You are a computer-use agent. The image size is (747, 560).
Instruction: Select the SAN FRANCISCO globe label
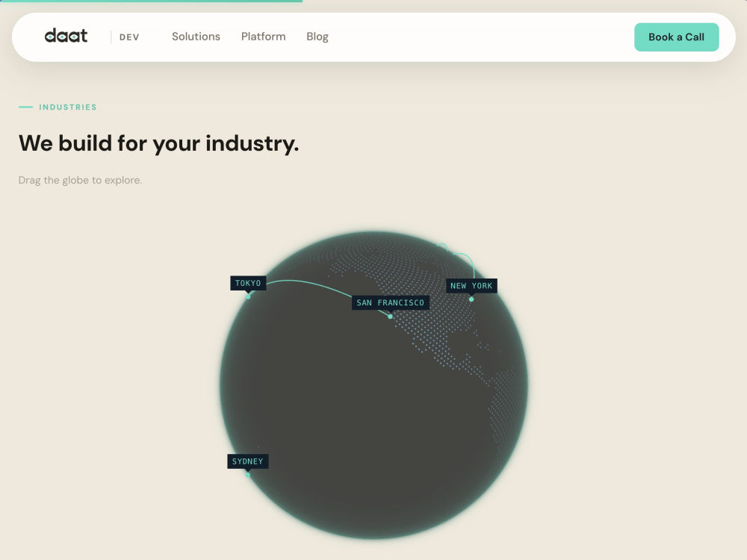coord(390,302)
